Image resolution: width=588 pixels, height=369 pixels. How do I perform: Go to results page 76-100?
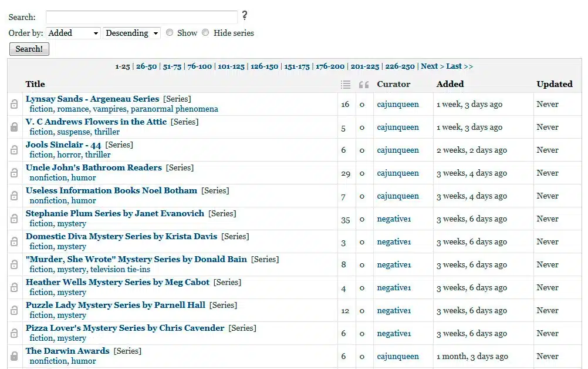coord(200,66)
